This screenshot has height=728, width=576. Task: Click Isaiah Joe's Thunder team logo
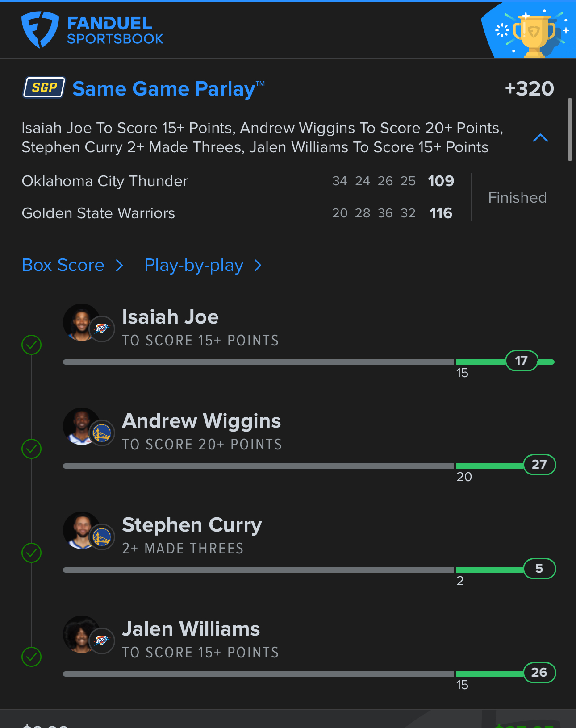click(102, 329)
